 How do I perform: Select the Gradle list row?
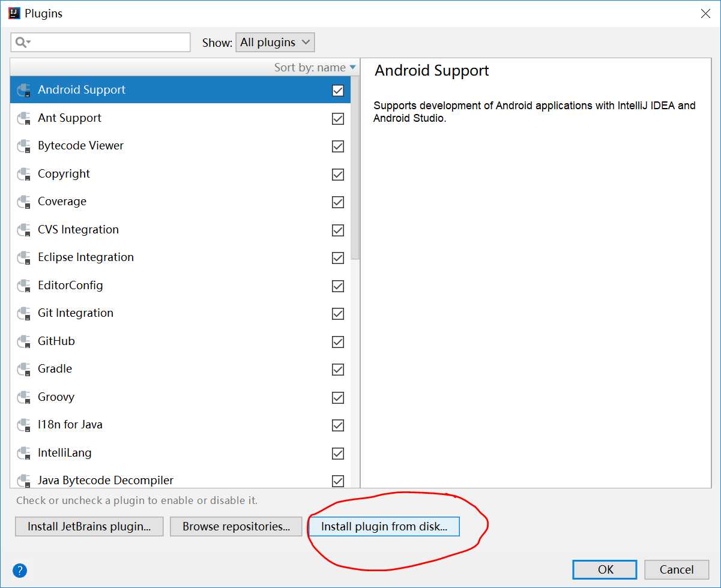click(180, 369)
